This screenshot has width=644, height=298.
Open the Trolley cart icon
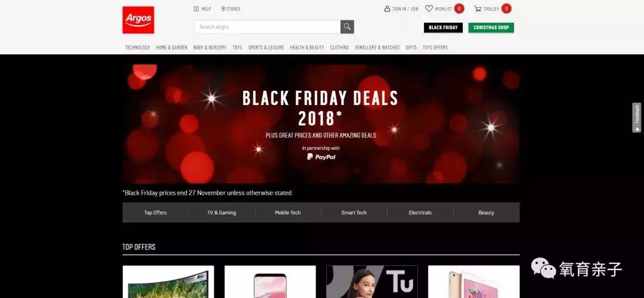tap(478, 8)
